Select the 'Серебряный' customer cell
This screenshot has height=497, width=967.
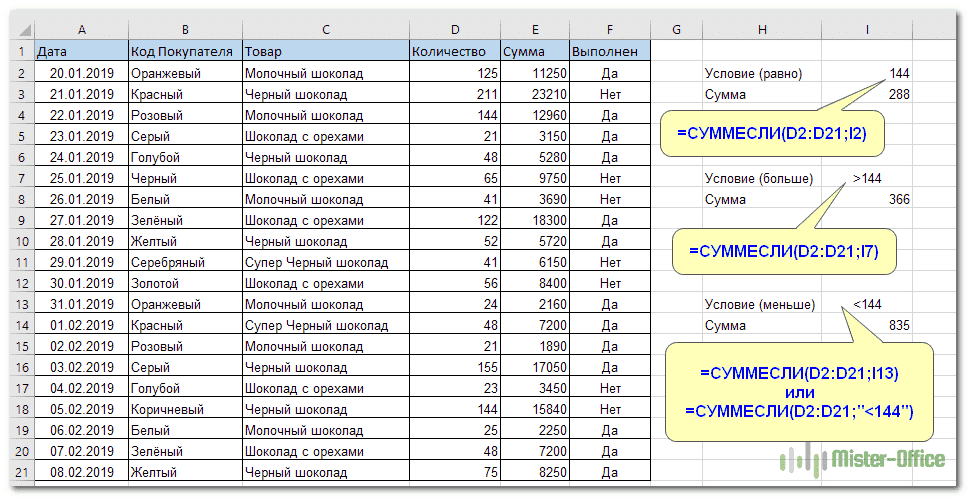(x=184, y=262)
